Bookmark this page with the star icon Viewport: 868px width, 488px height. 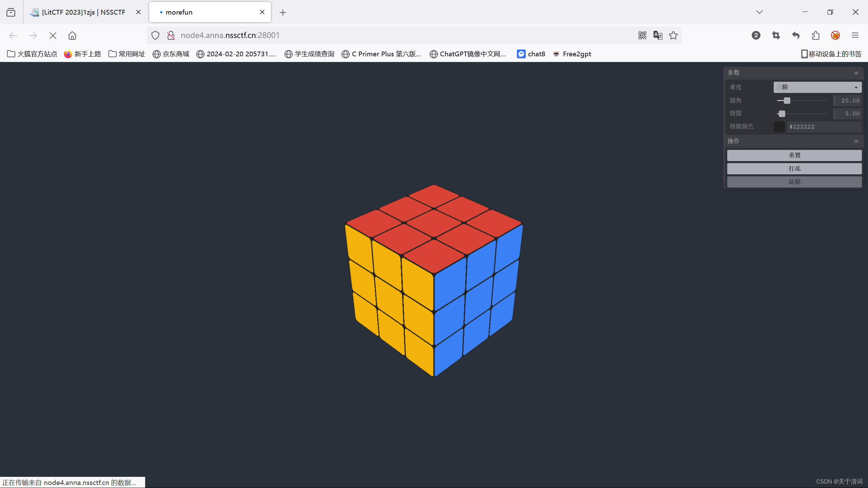(x=673, y=35)
